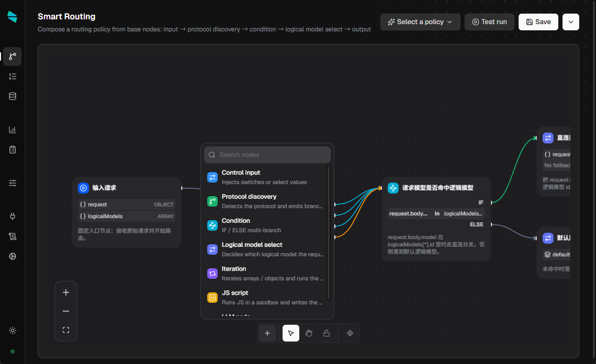Click the logicalModels condition value
The image size is (596, 364).
463,213
